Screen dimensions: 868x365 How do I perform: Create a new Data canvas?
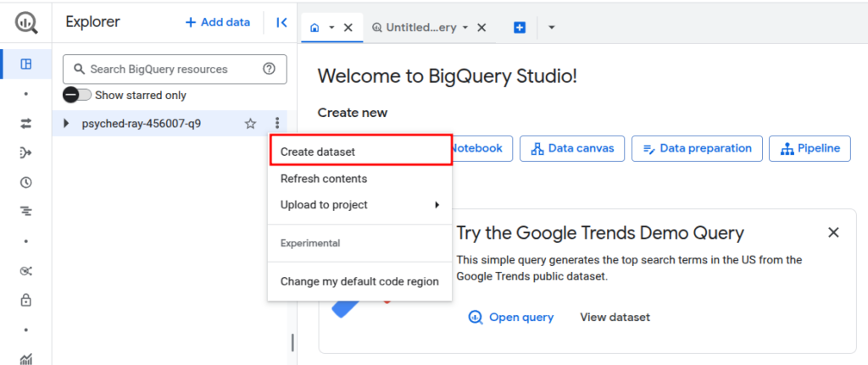pyautogui.click(x=572, y=149)
